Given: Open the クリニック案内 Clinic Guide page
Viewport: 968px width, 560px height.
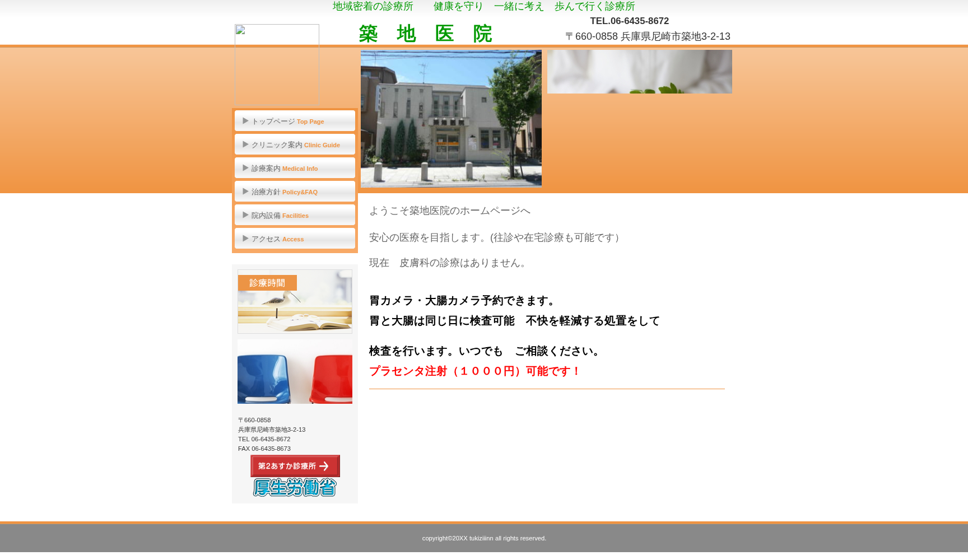Looking at the screenshot, I should [296, 144].
